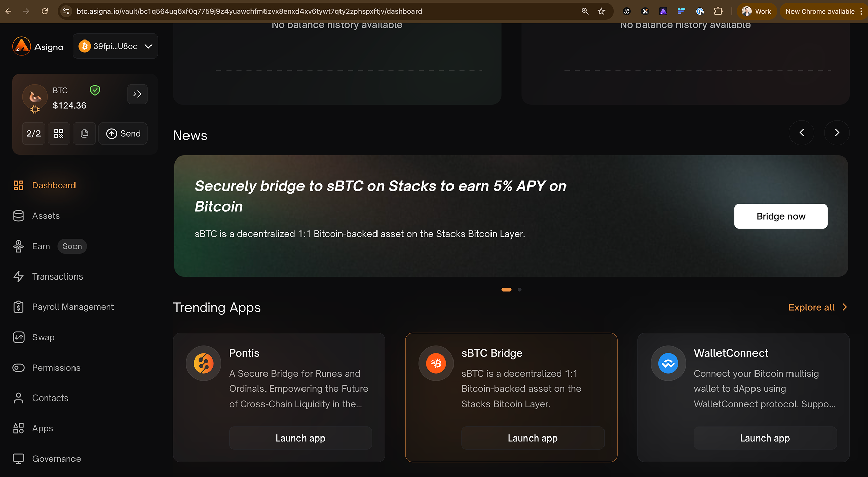
Task: Click the QR code icon in vault card
Action: [59, 134]
